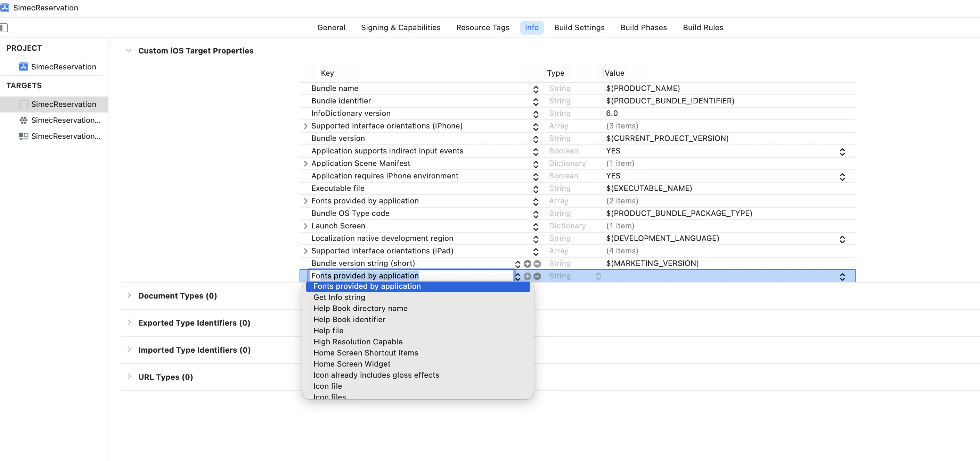
Task: Collapse the Custom iOS Target Properties section
Action: pos(129,51)
